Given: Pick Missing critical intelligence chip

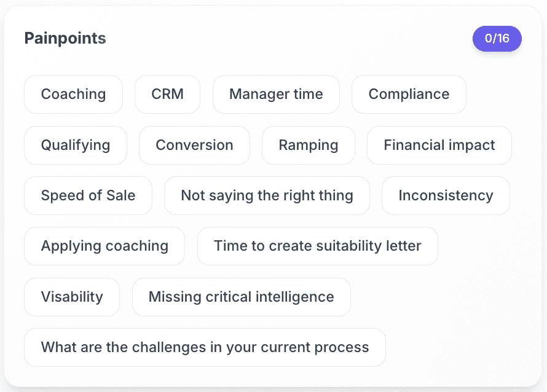Looking at the screenshot, I should (241, 296).
